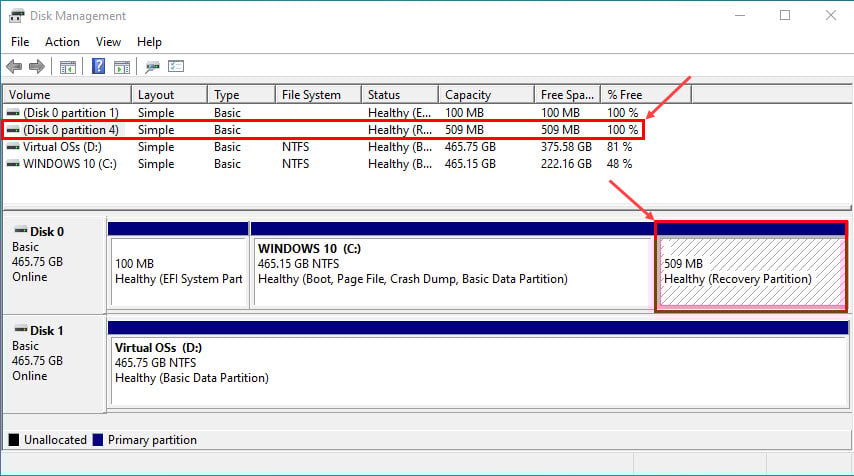
Task: Click the Show/Hide Action Pane toolbar icon
Action: pyautogui.click(x=121, y=67)
